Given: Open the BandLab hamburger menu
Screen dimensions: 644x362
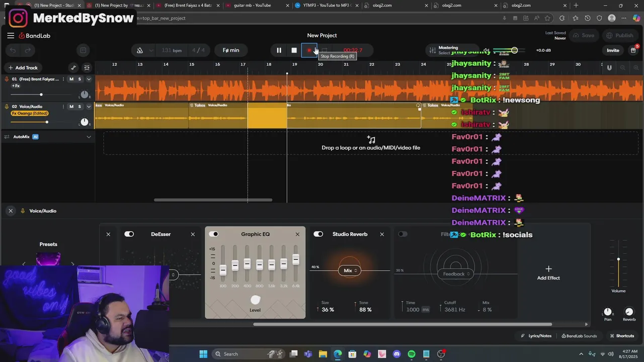Looking at the screenshot, I should pyautogui.click(x=11, y=36).
